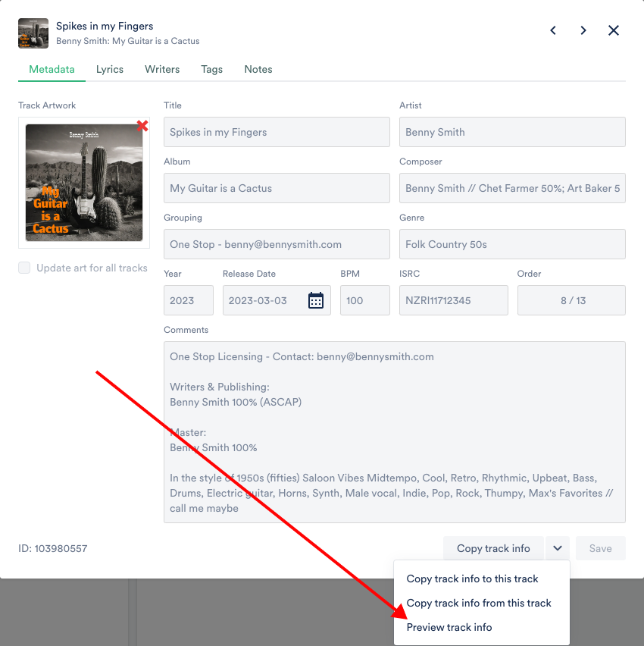
Task: Edit the ISRC field NZRI11712345
Action: coord(453,300)
